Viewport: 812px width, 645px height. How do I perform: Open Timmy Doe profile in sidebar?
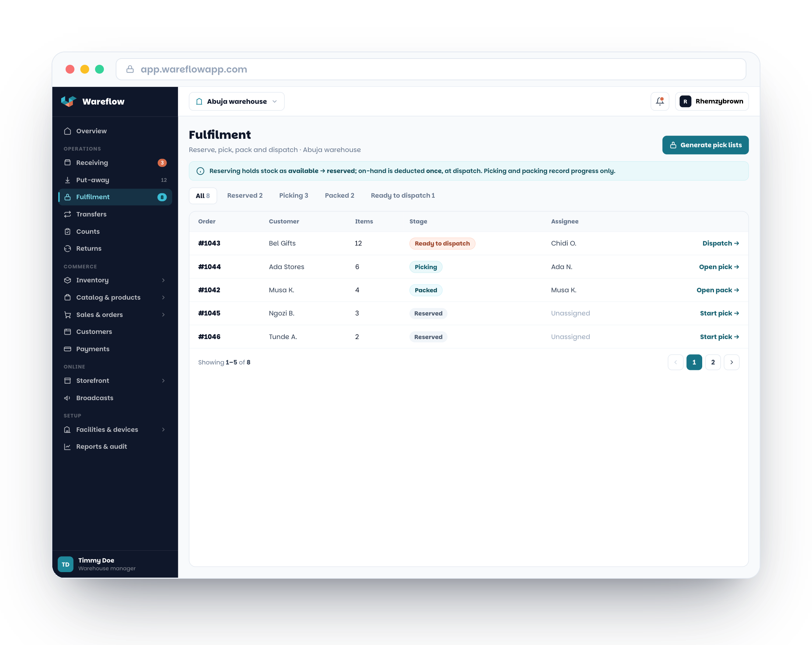tap(115, 564)
